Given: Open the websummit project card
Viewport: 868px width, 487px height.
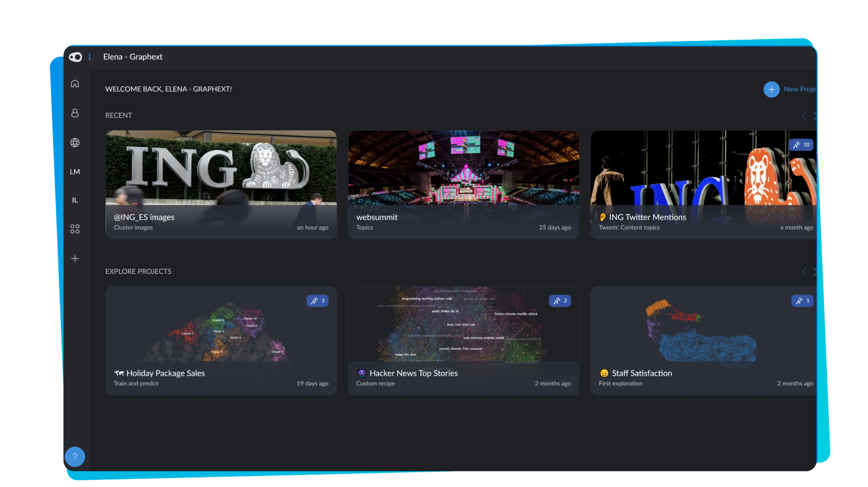Looking at the screenshot, I should pyautogui.click(x=464, y=185).
